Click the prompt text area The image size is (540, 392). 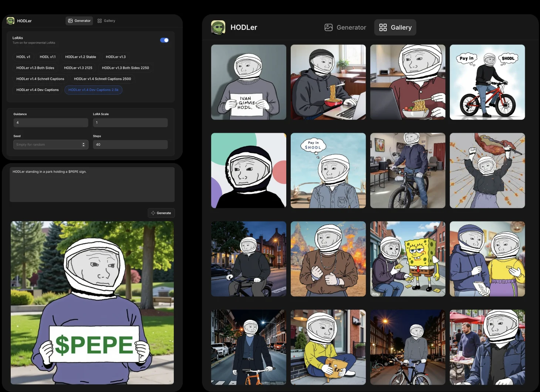tap(92, 185)
